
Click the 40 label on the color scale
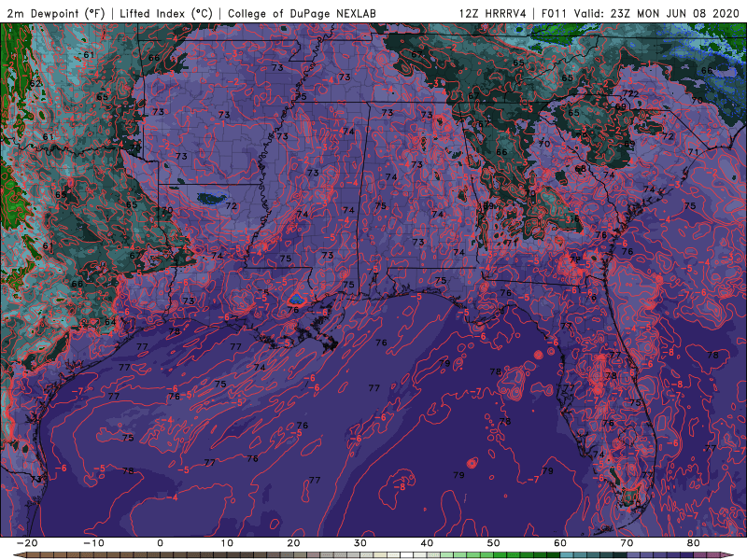pyautogui.click(x=427, y=543)
